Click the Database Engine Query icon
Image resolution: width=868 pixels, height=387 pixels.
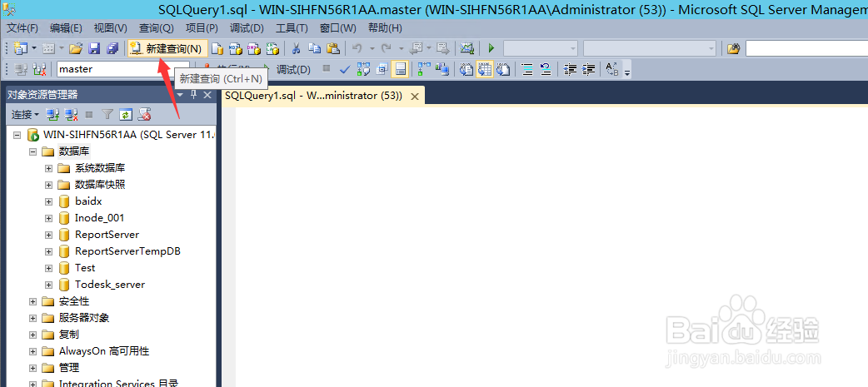click(x=218, y=48)
